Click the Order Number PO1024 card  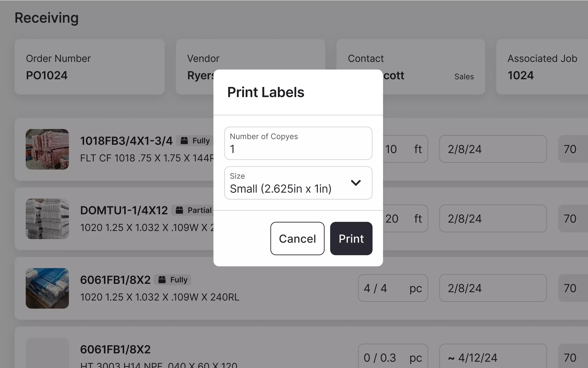click(89, 67)
